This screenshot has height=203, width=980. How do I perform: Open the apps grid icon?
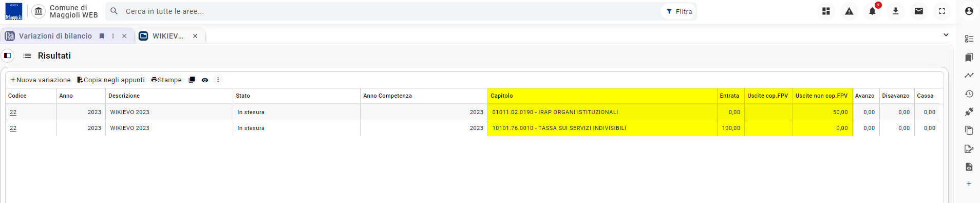click(x=826, y=11)
